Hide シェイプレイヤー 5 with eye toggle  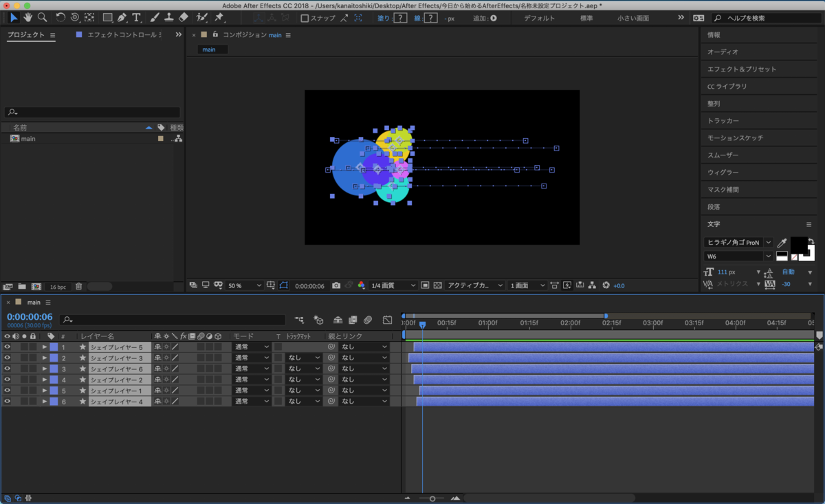click(8, 347)
